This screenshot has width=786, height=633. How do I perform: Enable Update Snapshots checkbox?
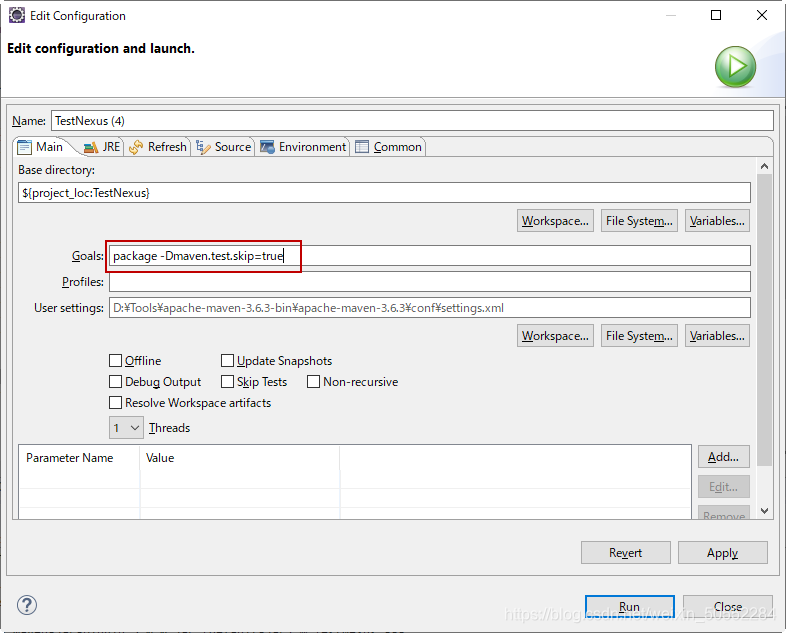[x=227, y=360]
